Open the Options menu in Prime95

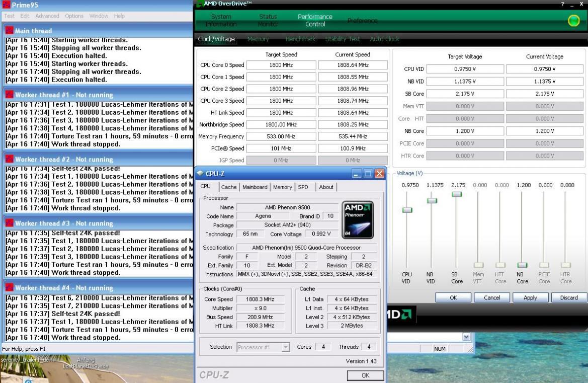pos(74,16)
